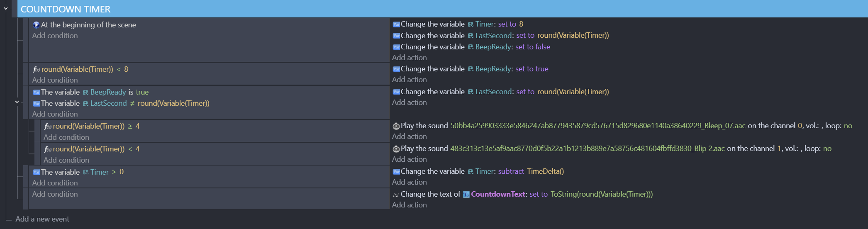Screen dimensions: 868x229
Task: Open the ToString(round(Variable(Timer))) expression field
Action: click(x=602, y=194)
